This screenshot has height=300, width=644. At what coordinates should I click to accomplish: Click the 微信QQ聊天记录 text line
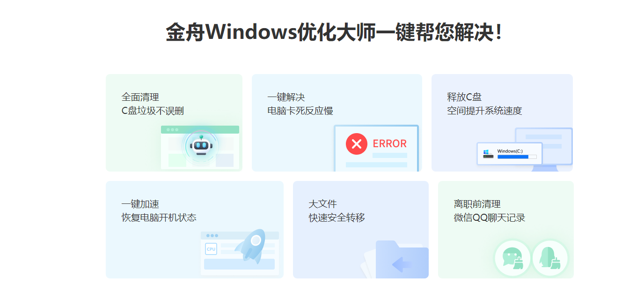(x=489, y=218)
